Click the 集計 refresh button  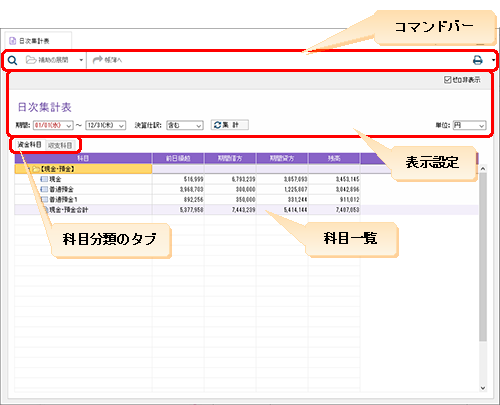pos(230,125)
